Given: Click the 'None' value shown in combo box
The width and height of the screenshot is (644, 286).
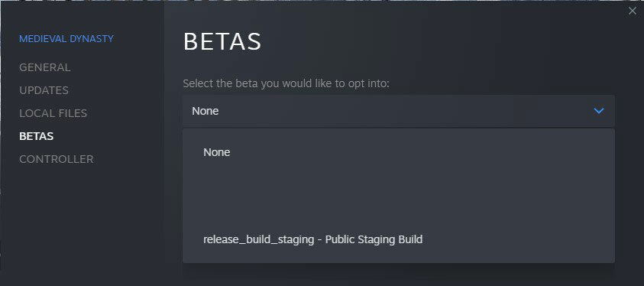Looking at the screenshot, I should click(x=205, y=111).
